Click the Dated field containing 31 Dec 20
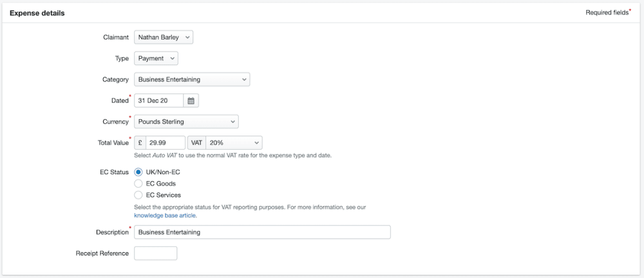The image size is (644, 278). click(x=159, y=101)
